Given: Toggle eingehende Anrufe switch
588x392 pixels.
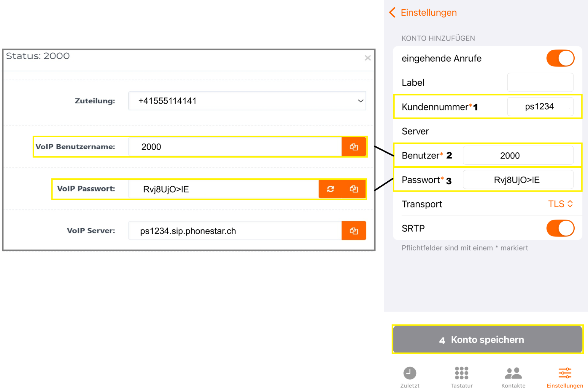Looking at the screenshot, I should [x=560, y=58].
